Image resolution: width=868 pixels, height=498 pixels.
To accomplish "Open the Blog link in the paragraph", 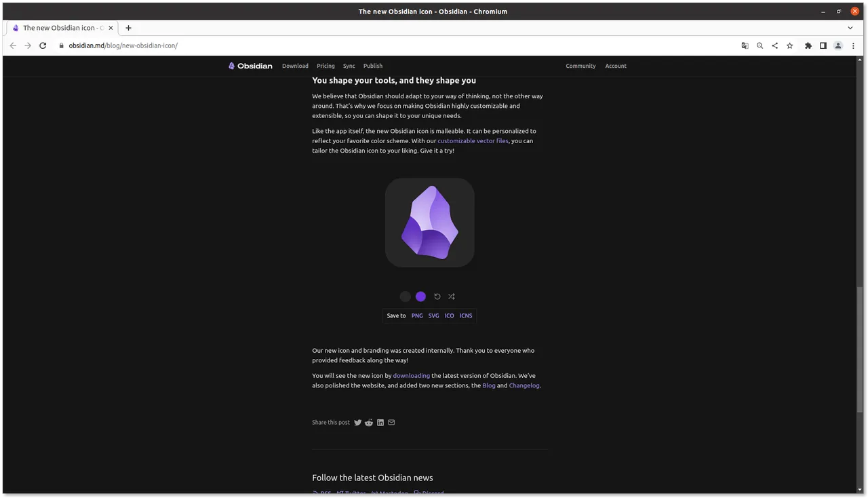I will pyautogui.click(x=489, y=385).
